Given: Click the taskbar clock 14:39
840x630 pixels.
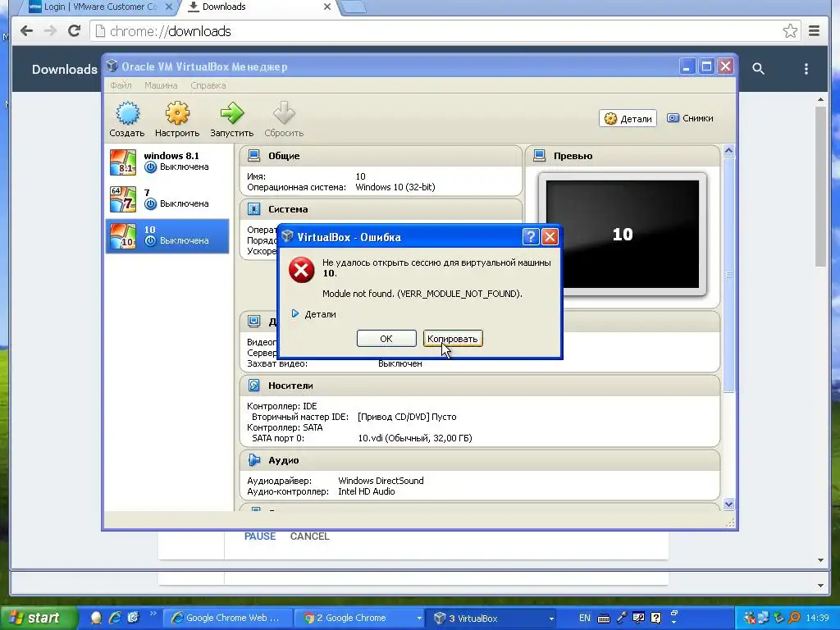Looking at the screenshot, I should click(817, 619).
